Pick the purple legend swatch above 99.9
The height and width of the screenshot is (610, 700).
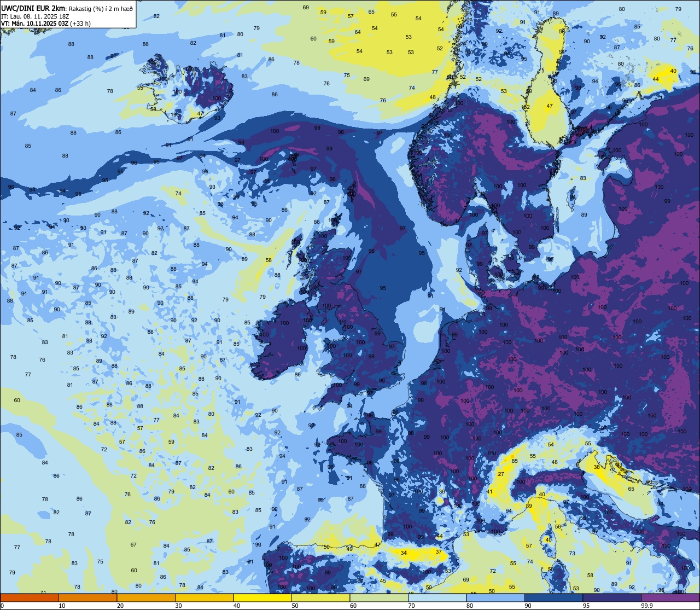click(670, 597)
